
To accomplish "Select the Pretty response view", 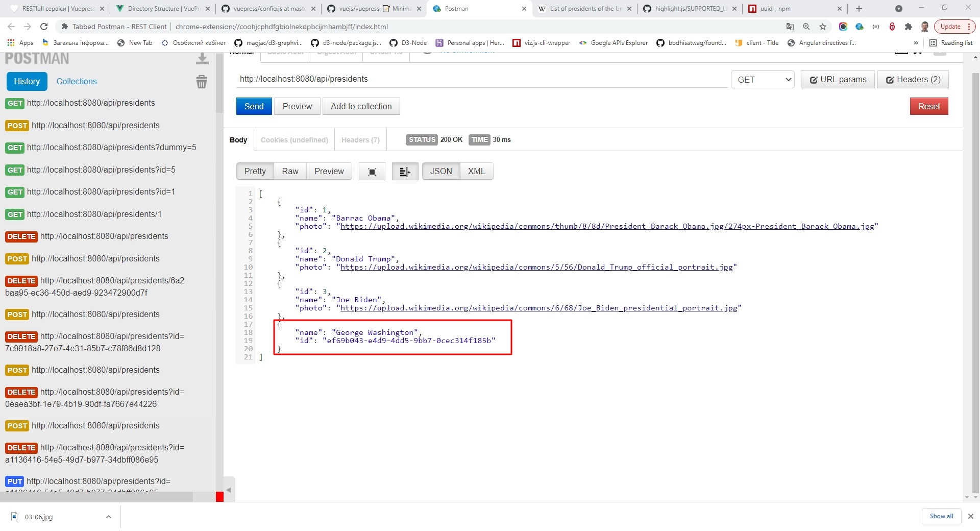I will (255, 172).
